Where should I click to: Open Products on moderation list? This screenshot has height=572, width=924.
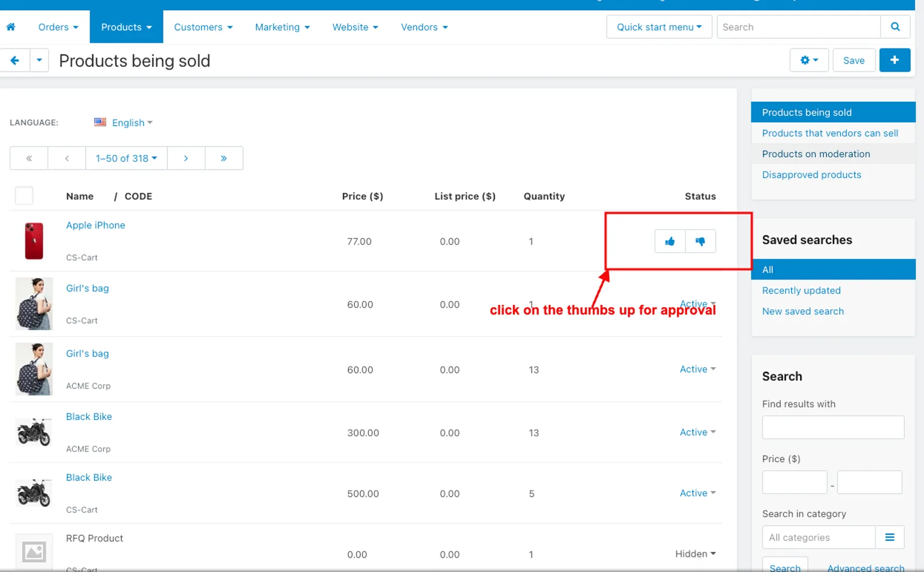[833, 154]
